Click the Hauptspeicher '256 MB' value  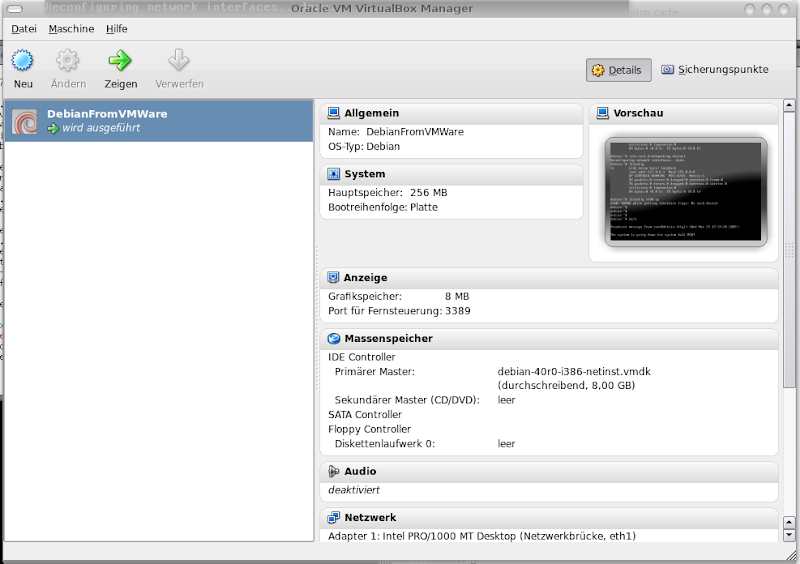[429, 192]
